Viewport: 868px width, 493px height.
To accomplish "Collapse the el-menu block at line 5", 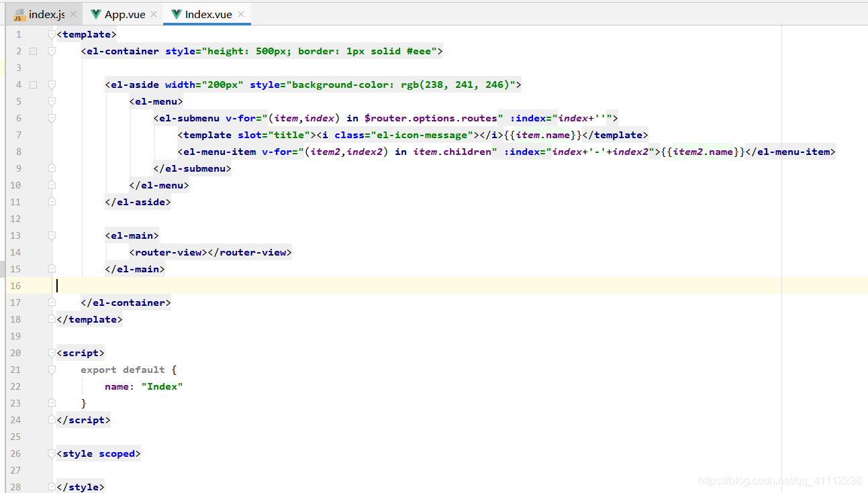I will click(x=52, y=101).
